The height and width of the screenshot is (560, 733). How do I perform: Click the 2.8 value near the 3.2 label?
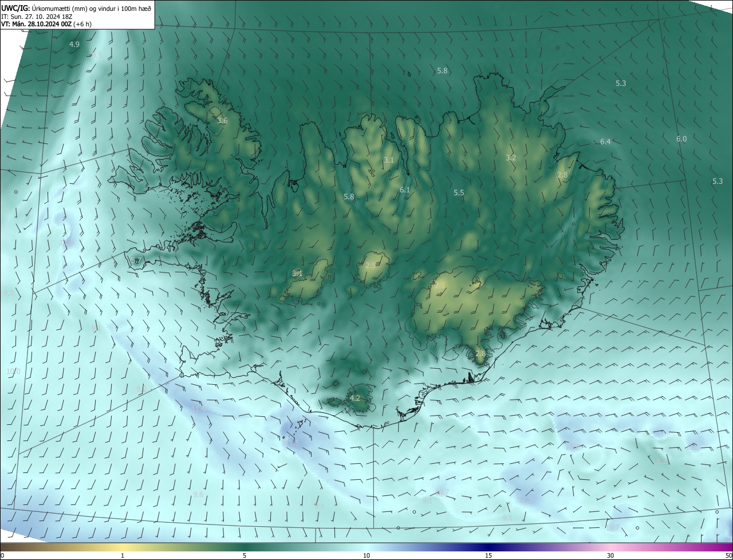coord(562,175)
